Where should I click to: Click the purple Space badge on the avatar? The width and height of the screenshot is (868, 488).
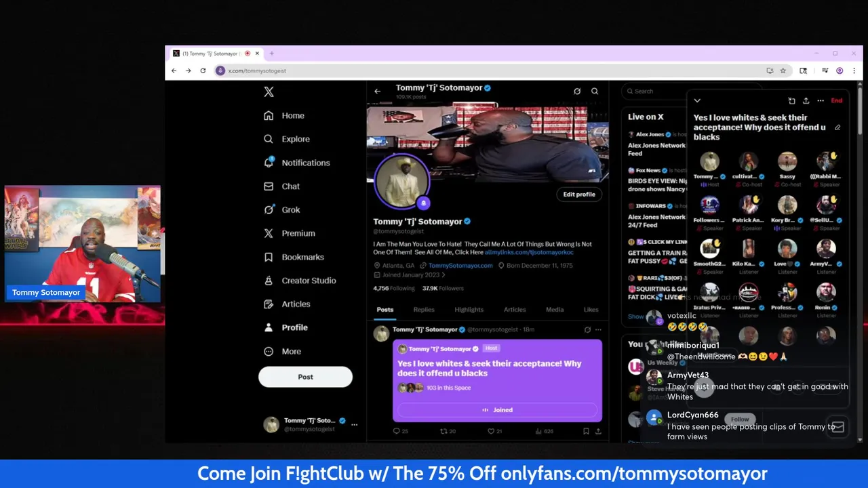pos(424,203)
